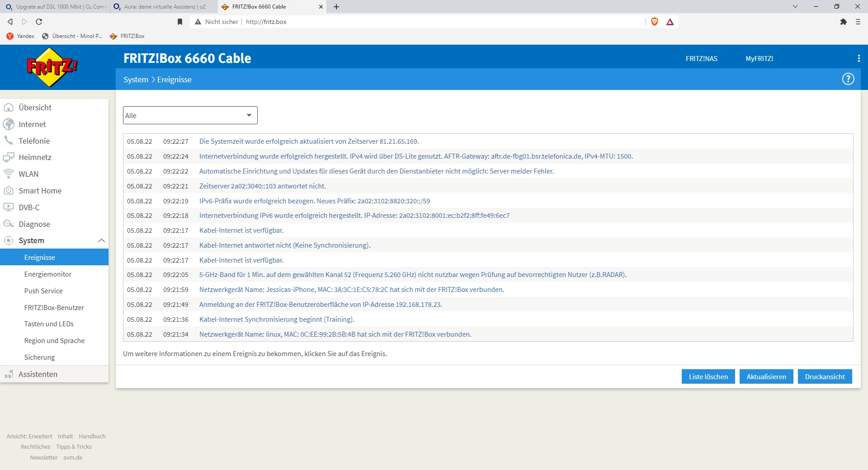This screenshot has height=470, width=868.
Task: Open the Übersicht - Minol bookmark
Action: [72, 36]
